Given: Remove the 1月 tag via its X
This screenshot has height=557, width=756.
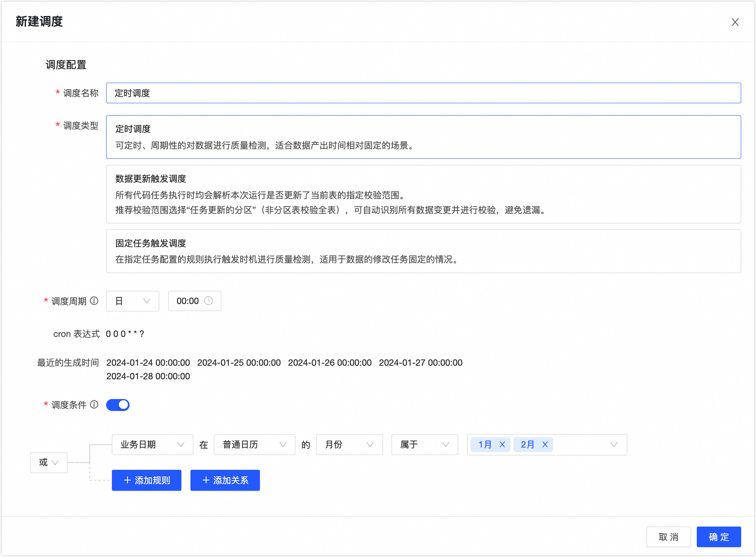Looking at the screenshot, I should click(x=502, y=444).
